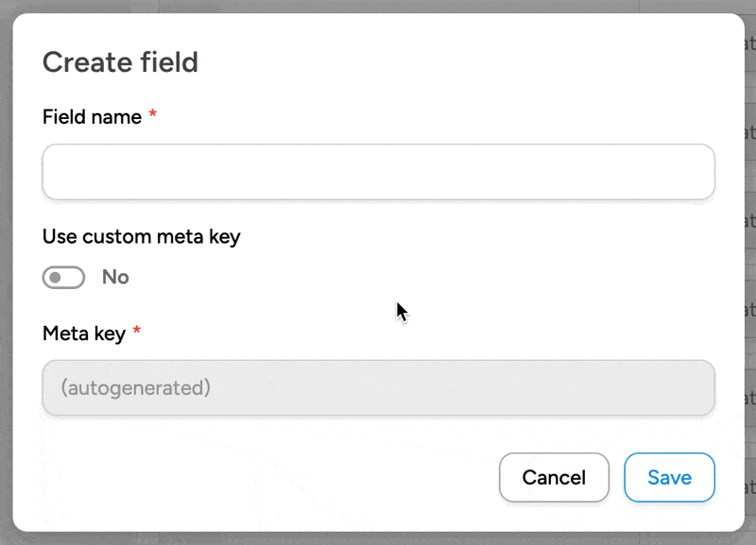Click the dimmed backdrop left of the dialog

6,283
